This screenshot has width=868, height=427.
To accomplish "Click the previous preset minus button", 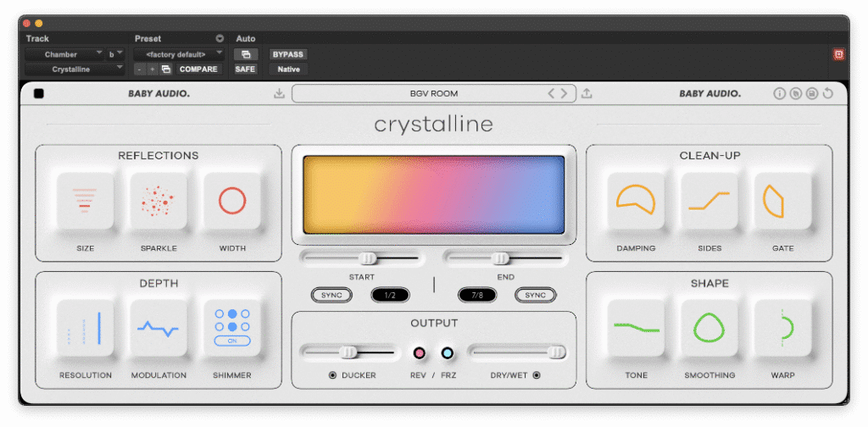I will [x=140, y=69].
